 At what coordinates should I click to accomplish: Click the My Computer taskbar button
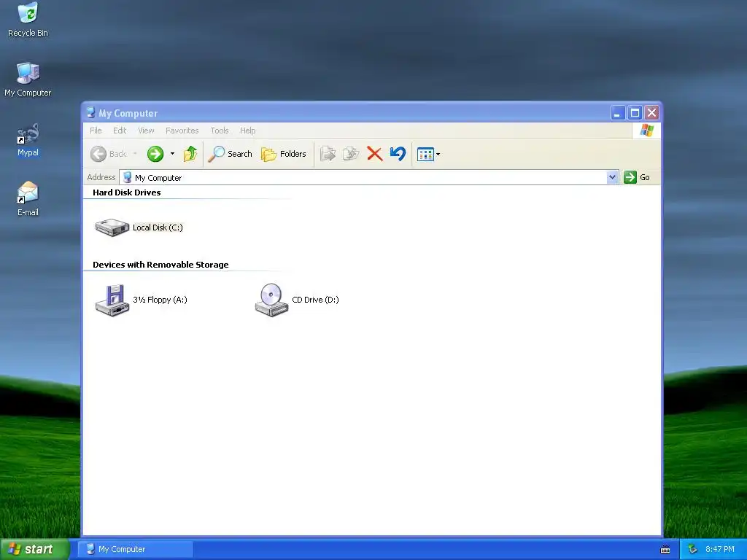click(136, 550)
